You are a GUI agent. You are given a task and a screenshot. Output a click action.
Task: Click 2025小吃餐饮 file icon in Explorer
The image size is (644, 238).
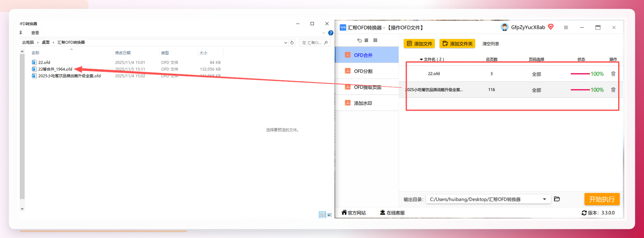34,76
